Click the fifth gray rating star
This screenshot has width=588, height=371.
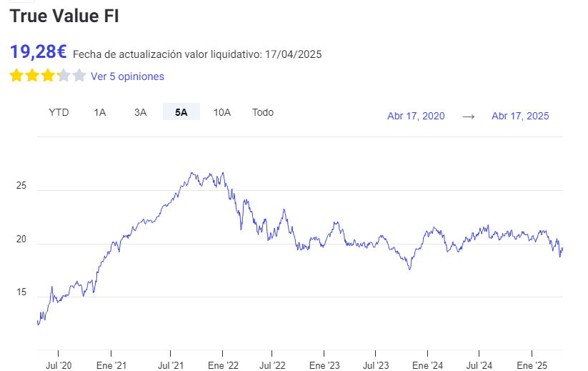pos(79,76)
